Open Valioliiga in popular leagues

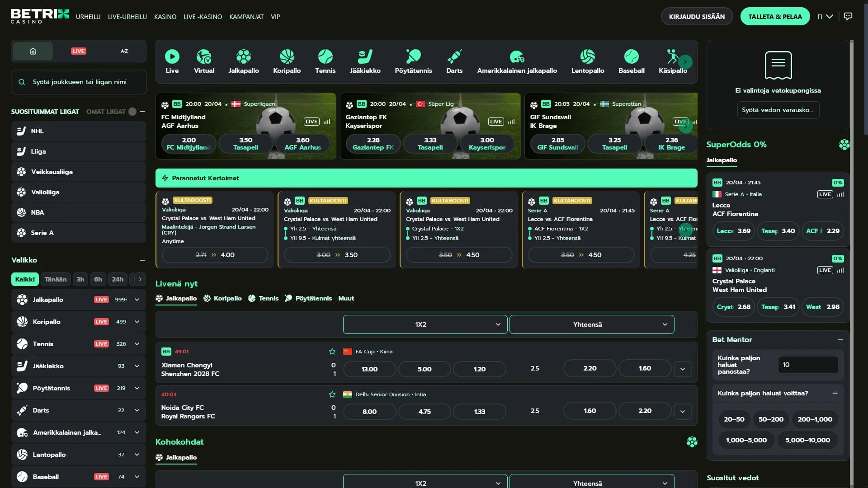pos(79,192)
